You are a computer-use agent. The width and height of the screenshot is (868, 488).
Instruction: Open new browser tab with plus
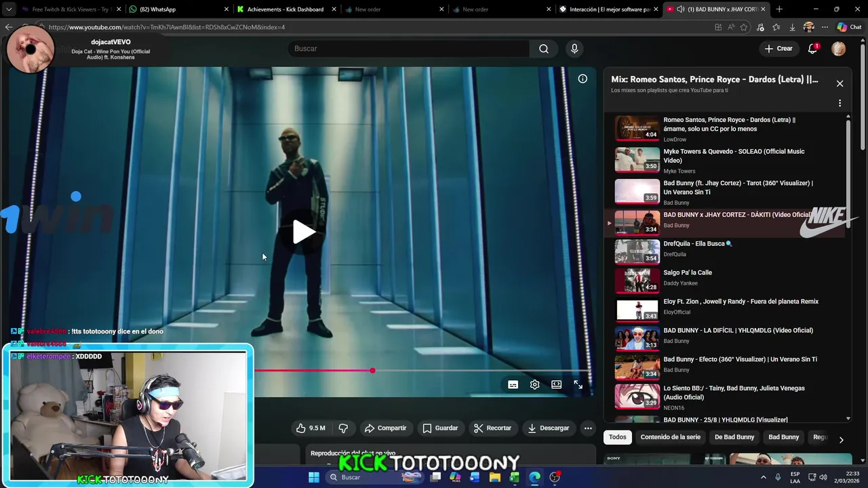pyautogui.click(x=779, y=9)
